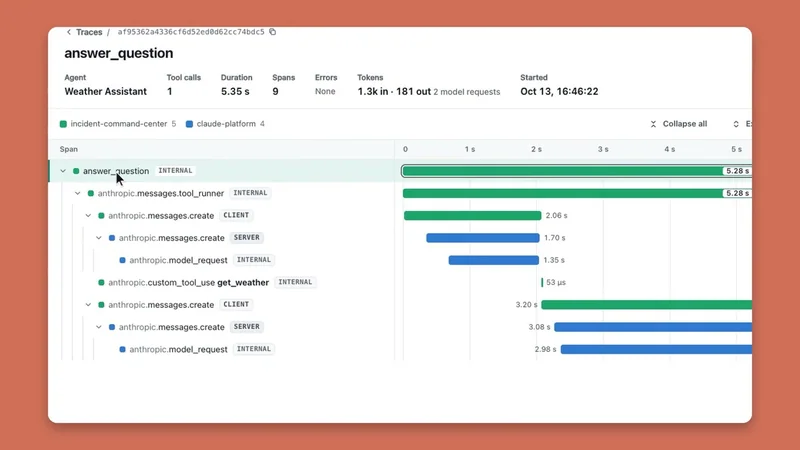Click the Weather Assistant agent name
The height and width of the screenshot is (450, 800).
pos(106,91)
